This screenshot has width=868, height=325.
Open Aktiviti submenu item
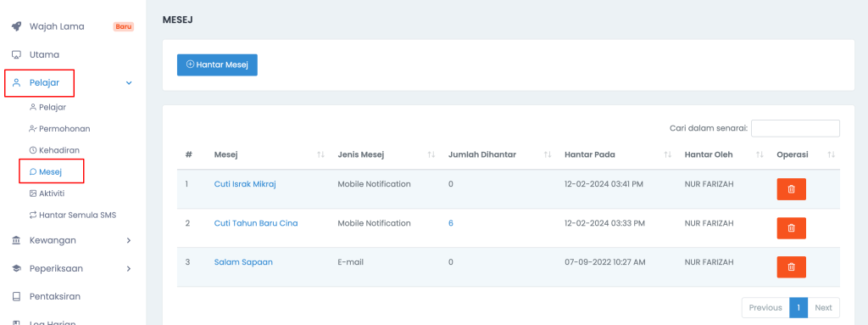[52, 193]
